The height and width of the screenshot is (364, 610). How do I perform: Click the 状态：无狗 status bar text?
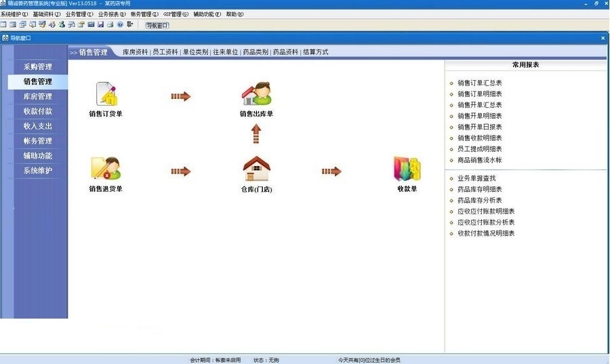(x=266, y=360)
